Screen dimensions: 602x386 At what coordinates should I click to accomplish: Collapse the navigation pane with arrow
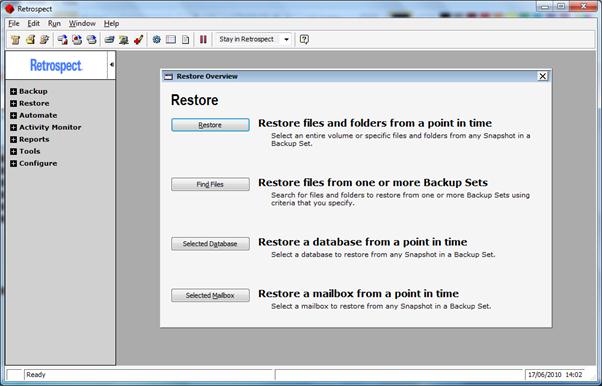click(111, 65)
